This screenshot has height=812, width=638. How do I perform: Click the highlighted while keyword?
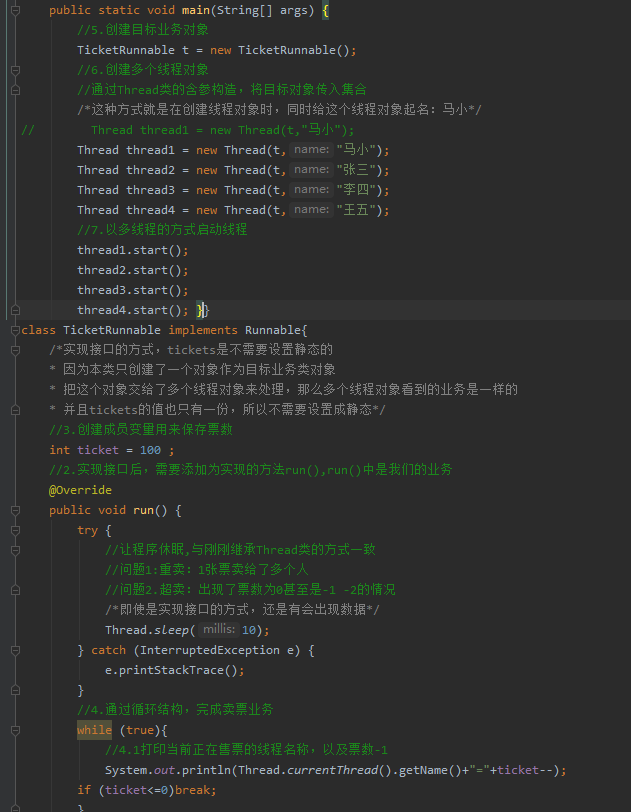(94, 730)
